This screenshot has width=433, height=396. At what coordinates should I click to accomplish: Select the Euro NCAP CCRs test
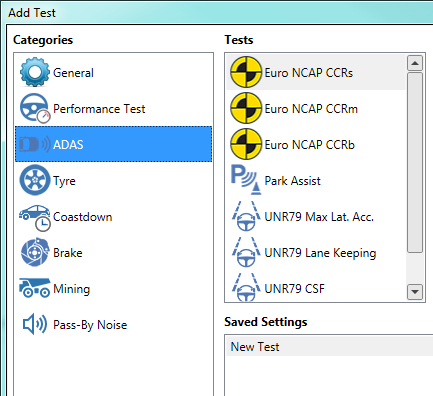(316, 72)
